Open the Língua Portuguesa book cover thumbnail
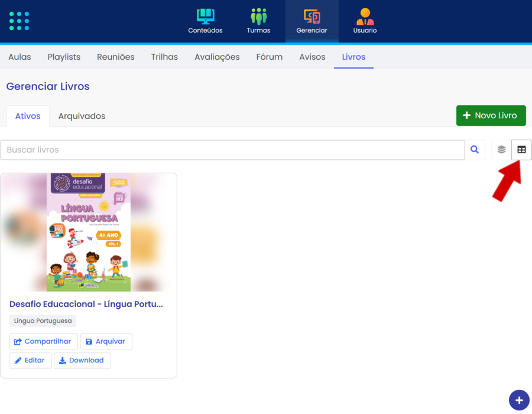This screenshot has width=532, height=414. coord(89,232)
